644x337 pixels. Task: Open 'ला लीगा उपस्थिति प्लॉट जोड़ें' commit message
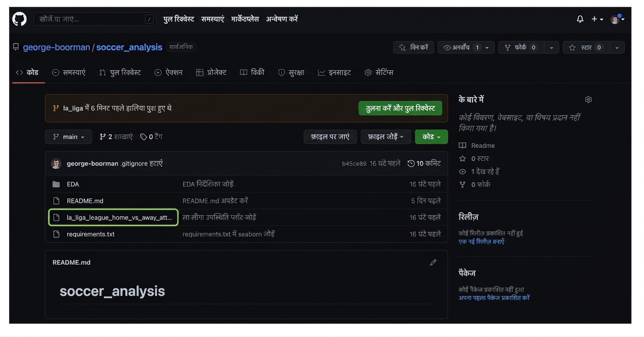tap(219, 218)
